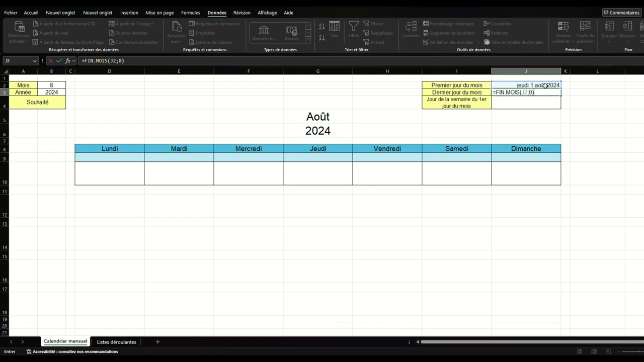Click the Dimanche header cell
Viewport: 644px width, 362px height.
pos(526,148)
